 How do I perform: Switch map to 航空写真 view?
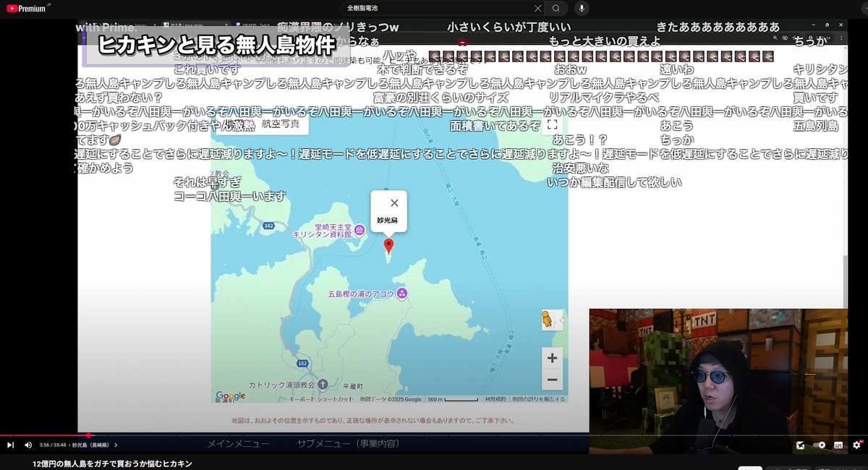click(281, 124)
